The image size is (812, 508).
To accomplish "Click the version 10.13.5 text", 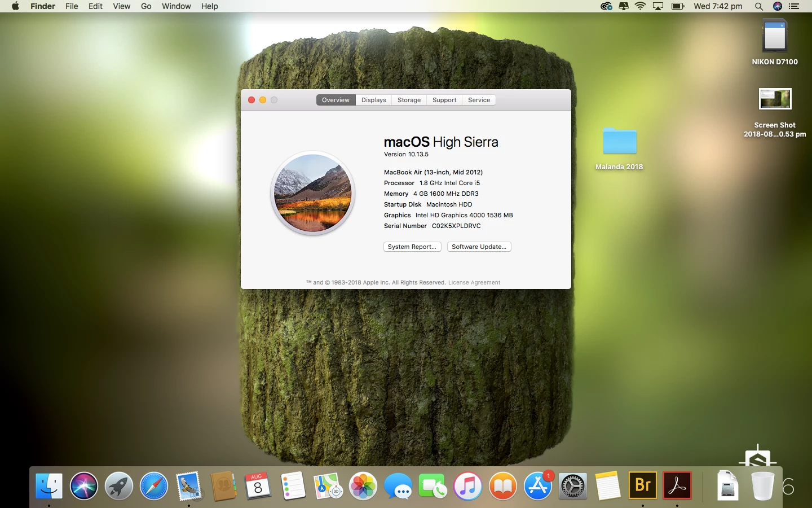I will coord(406,154).
